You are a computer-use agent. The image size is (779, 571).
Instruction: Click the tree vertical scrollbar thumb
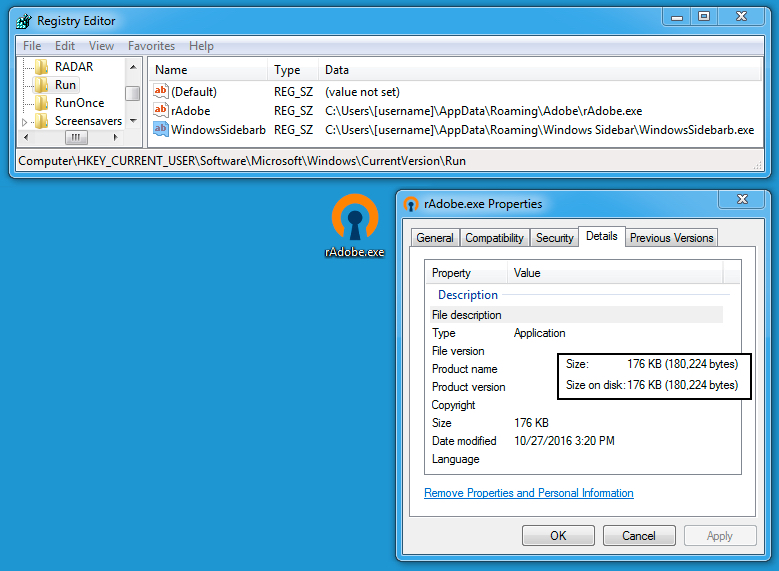(133, 93)
